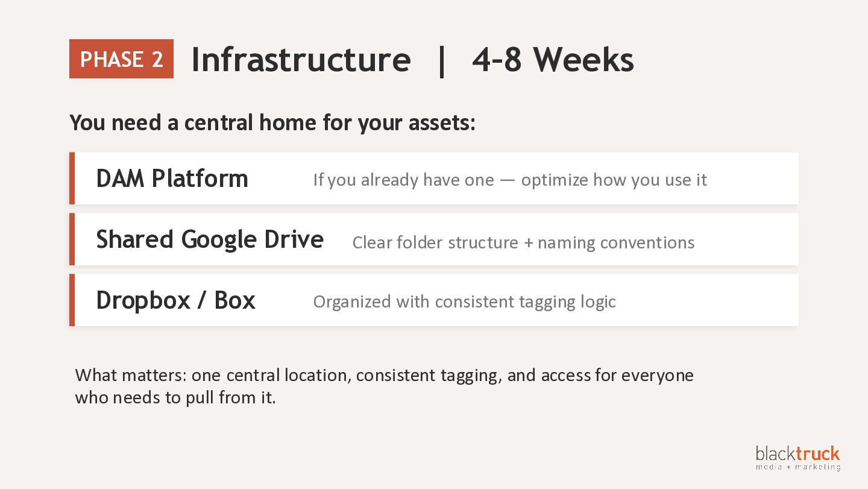Click the 4-8 Weeks title text
The height and width of the screenshot is (489, 868).
(x=553, y=60)
